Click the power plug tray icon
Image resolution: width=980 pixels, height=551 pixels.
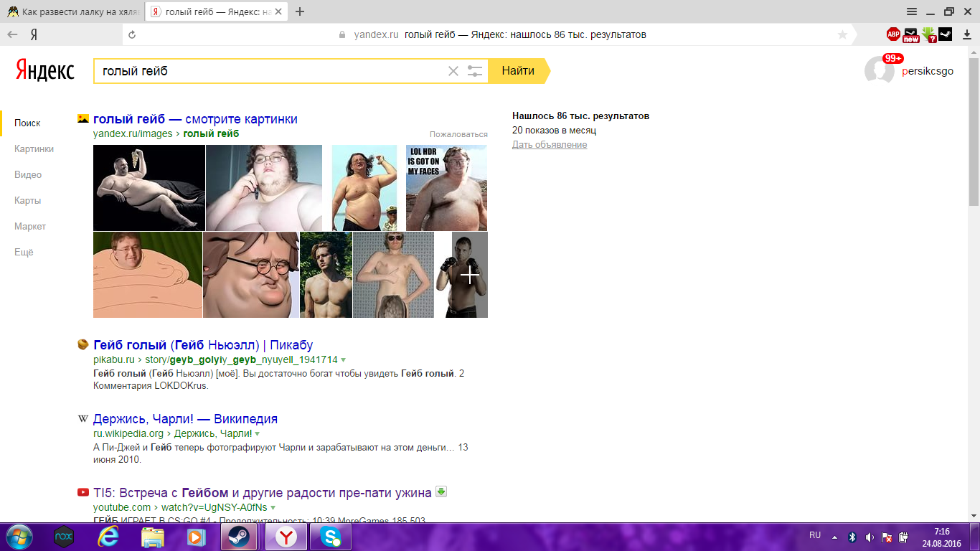point(903,537)
